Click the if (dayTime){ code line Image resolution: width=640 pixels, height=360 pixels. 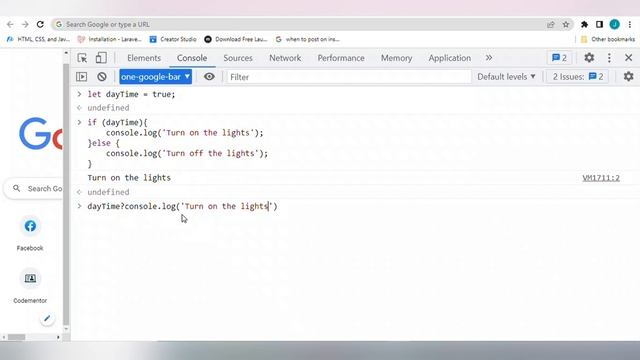[x=118, y=122]
